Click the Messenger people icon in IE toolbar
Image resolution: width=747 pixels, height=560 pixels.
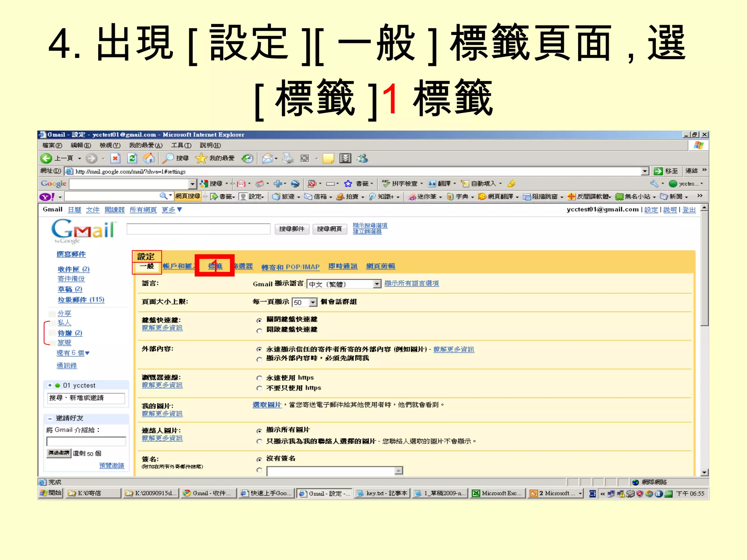tap(362, 158)
